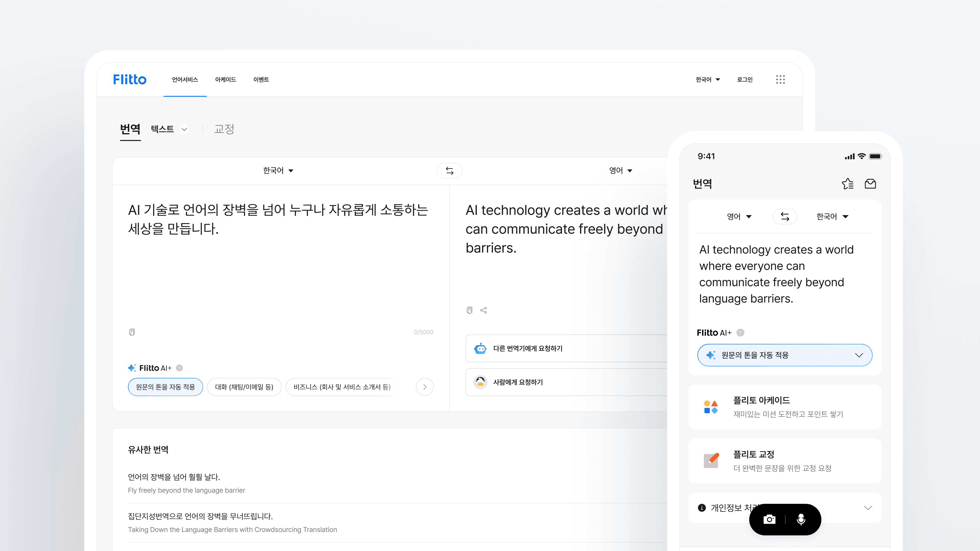Click '재미있는 미션 도전하고 포인트 쌓기' subtitle
Screen dimensions: 980x551
click(788, 414)
